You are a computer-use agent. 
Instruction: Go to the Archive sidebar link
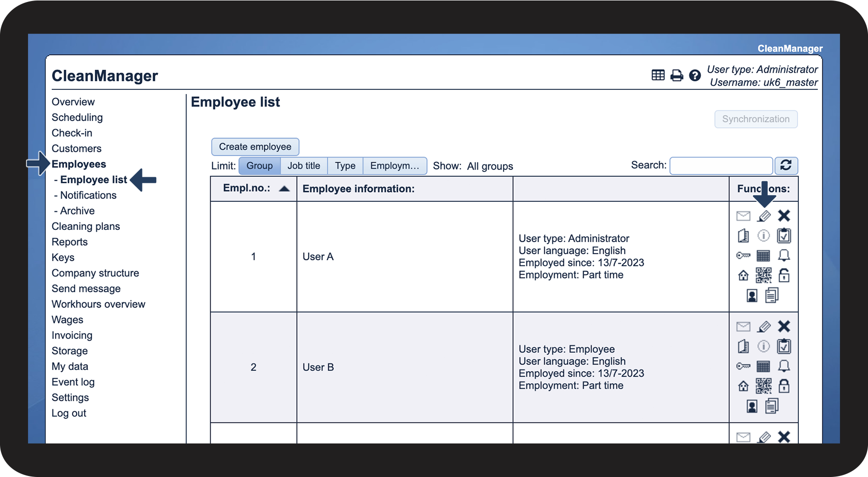(x=77, y=211)
